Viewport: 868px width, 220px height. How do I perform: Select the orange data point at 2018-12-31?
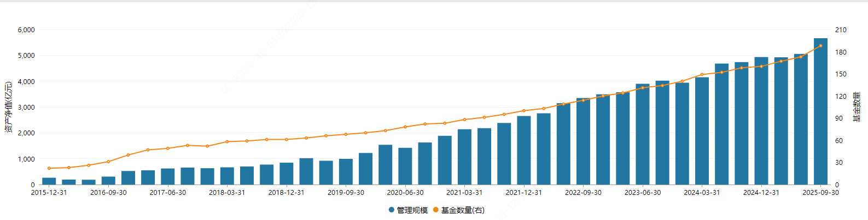[x=286, y=139]
